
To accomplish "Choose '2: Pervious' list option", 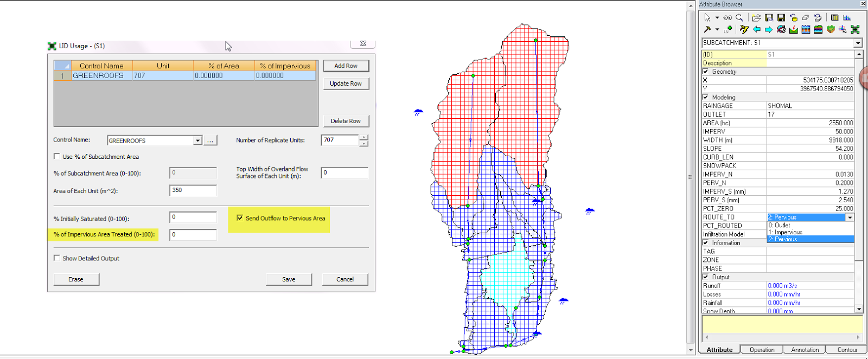I will click(810, 239).
